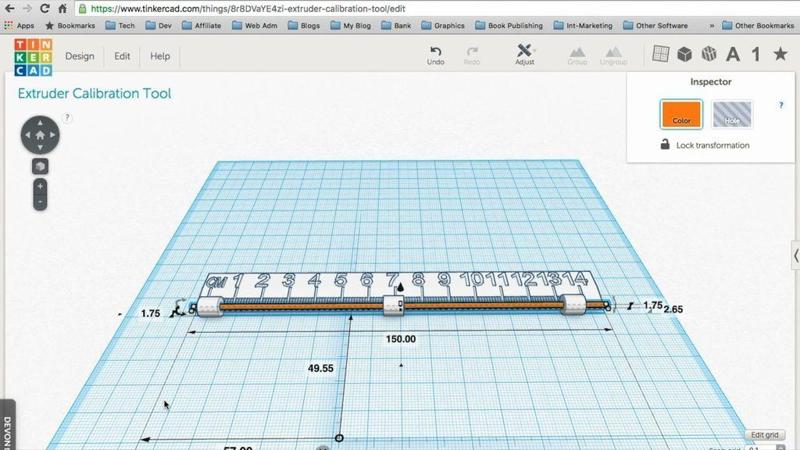This screenshot has width=800, height=450.
Task: Click the Redo button
Action: 471,55
